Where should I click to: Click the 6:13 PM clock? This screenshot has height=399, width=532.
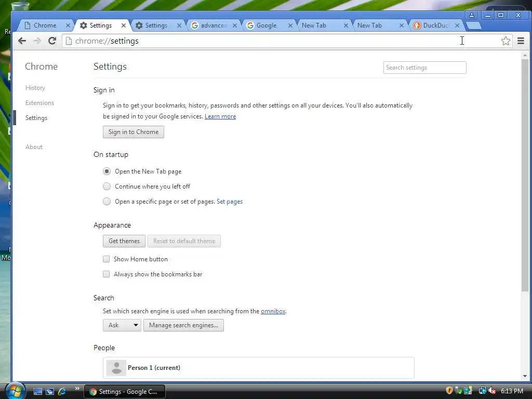[512, 391]
